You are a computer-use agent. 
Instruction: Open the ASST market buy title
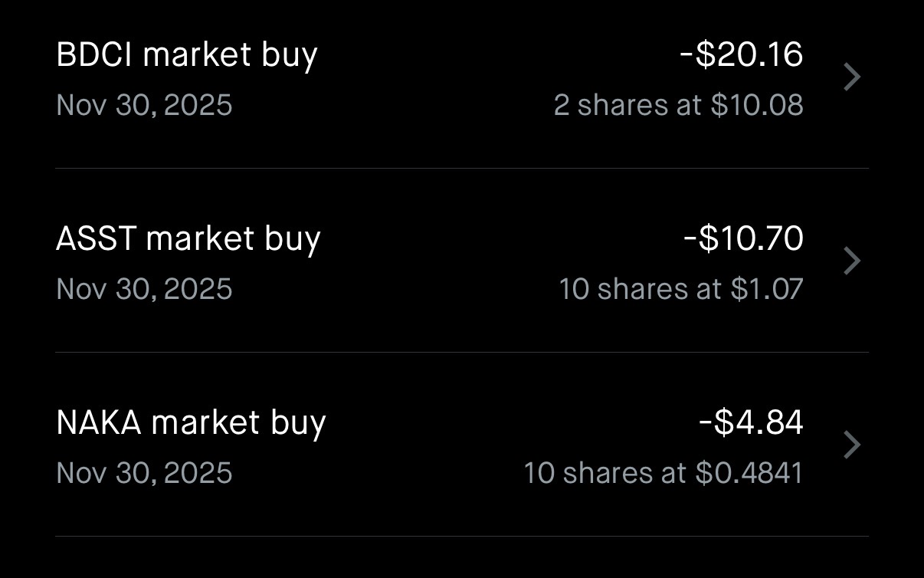click(188, 239)
